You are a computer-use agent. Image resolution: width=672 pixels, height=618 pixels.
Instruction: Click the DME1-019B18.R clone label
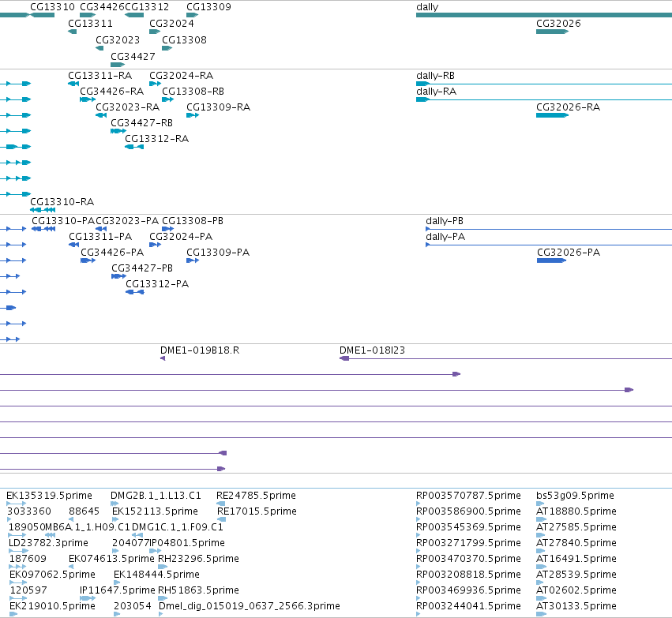tap(200, 350)
